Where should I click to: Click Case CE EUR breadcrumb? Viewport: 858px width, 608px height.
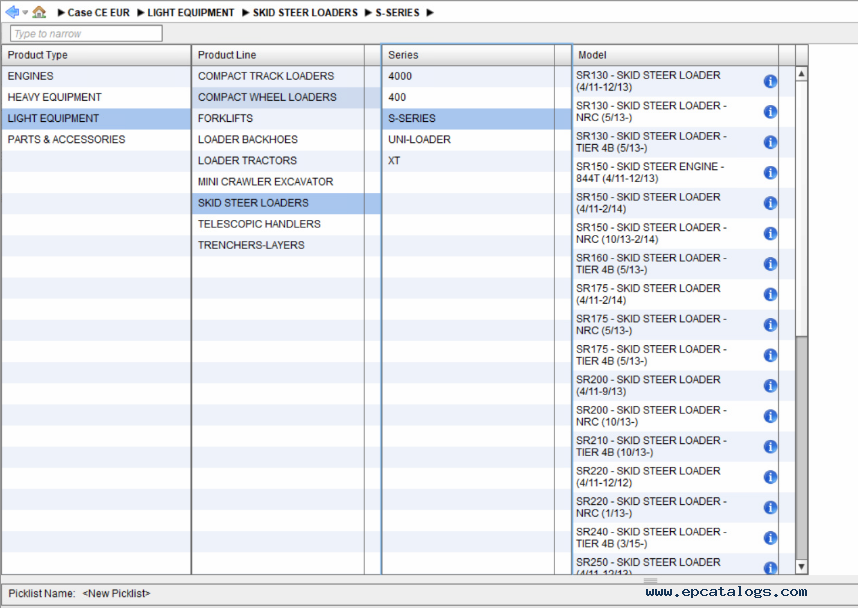point(98,13)
